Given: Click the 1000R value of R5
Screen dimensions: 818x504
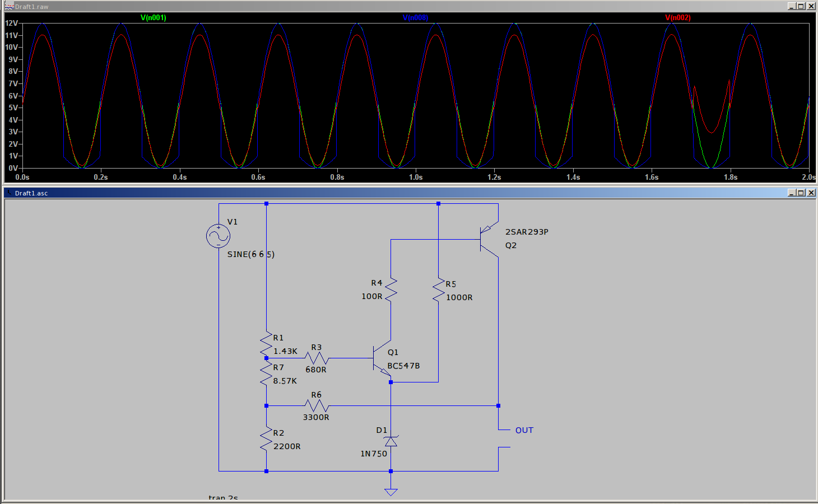Looking at the screenshot, I should pos(459,297).
